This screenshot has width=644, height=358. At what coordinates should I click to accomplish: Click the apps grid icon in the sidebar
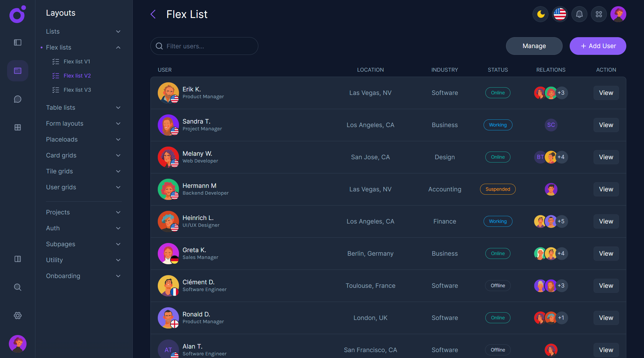pos(17,127)
